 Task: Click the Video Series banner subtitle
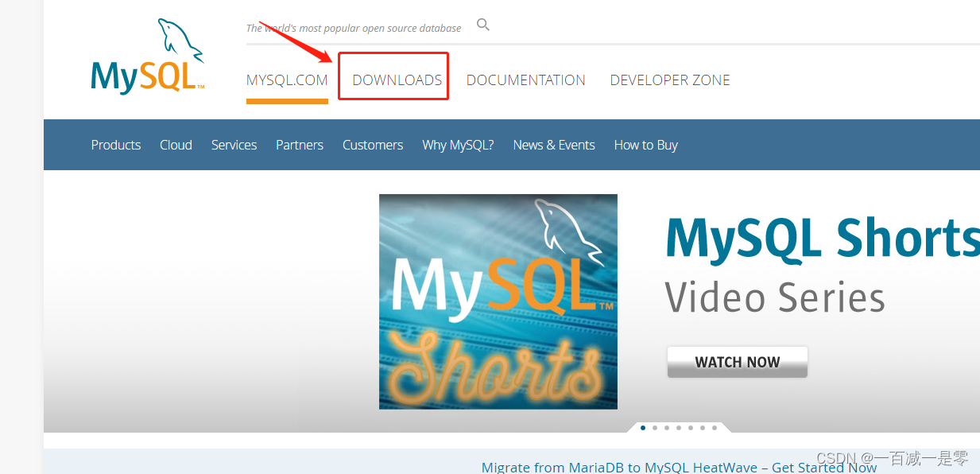[x=775, y=297]
